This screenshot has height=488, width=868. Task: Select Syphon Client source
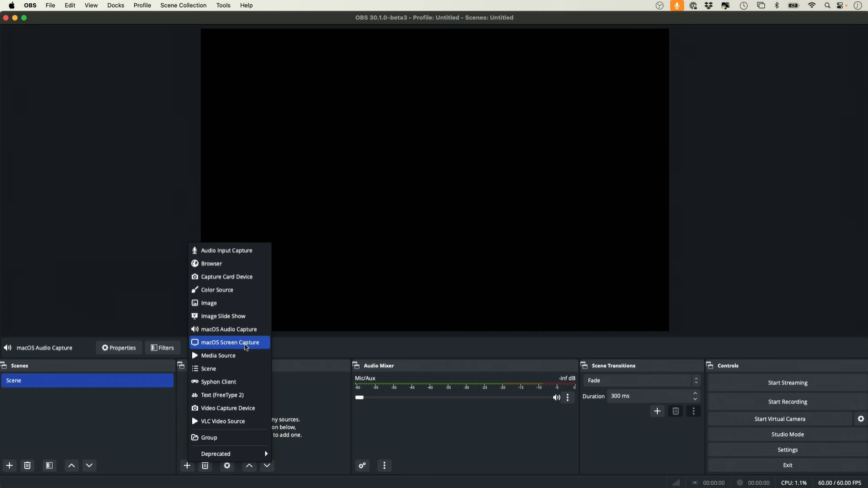point(230,382)
